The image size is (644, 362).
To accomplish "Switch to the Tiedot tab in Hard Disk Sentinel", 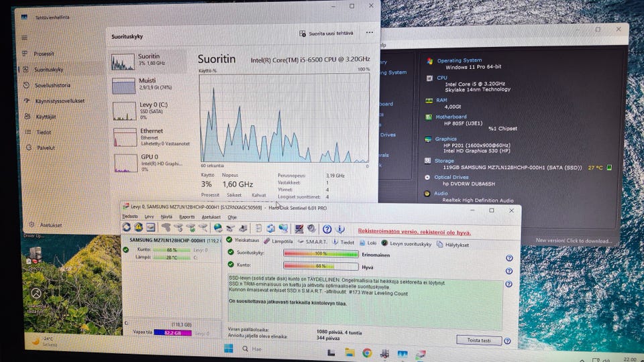I will click(343, 243).
